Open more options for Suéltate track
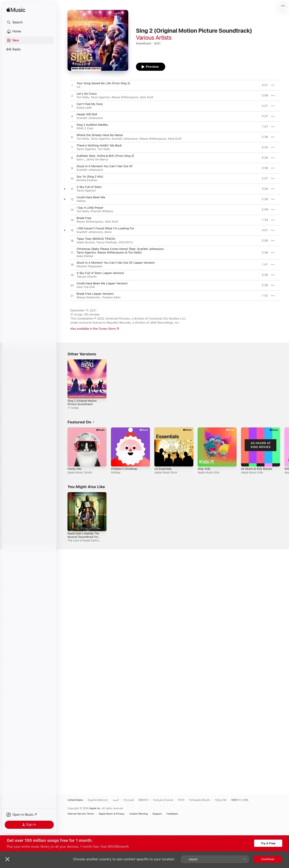289x868 pixels. (x=273, y=158)
